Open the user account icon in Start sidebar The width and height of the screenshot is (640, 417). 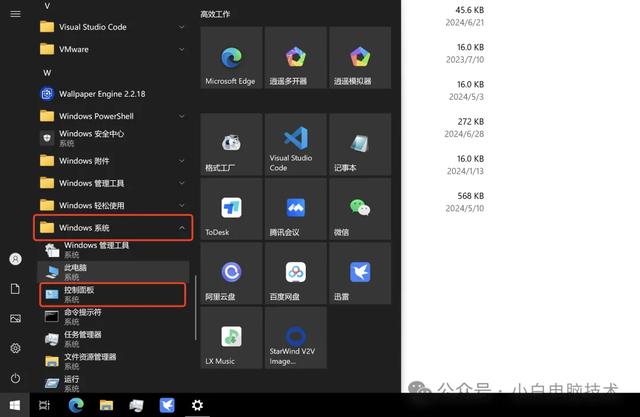(15, 259)
